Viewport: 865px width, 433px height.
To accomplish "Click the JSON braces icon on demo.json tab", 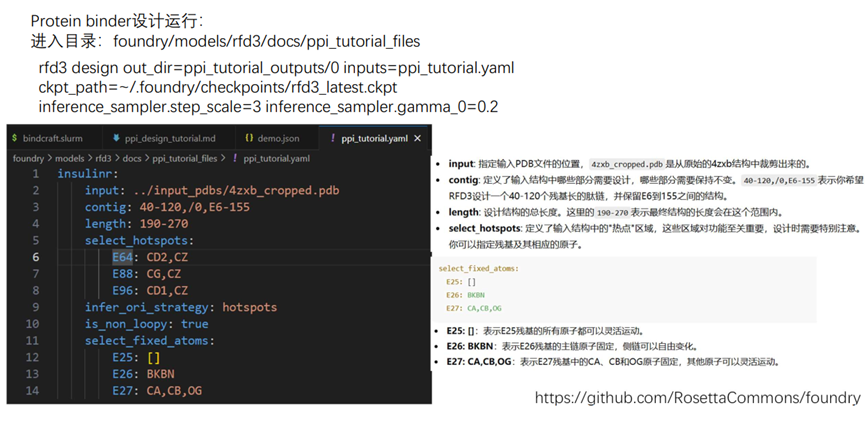I will [248, 138].
